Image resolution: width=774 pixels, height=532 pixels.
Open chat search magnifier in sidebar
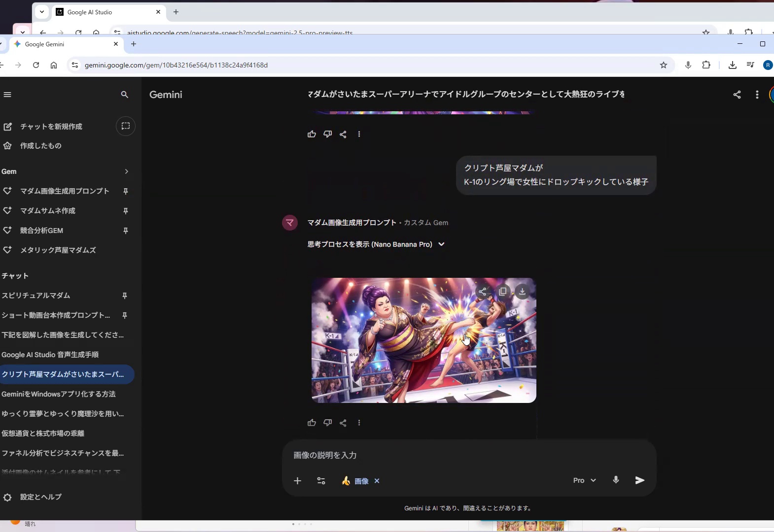point(125,95)
